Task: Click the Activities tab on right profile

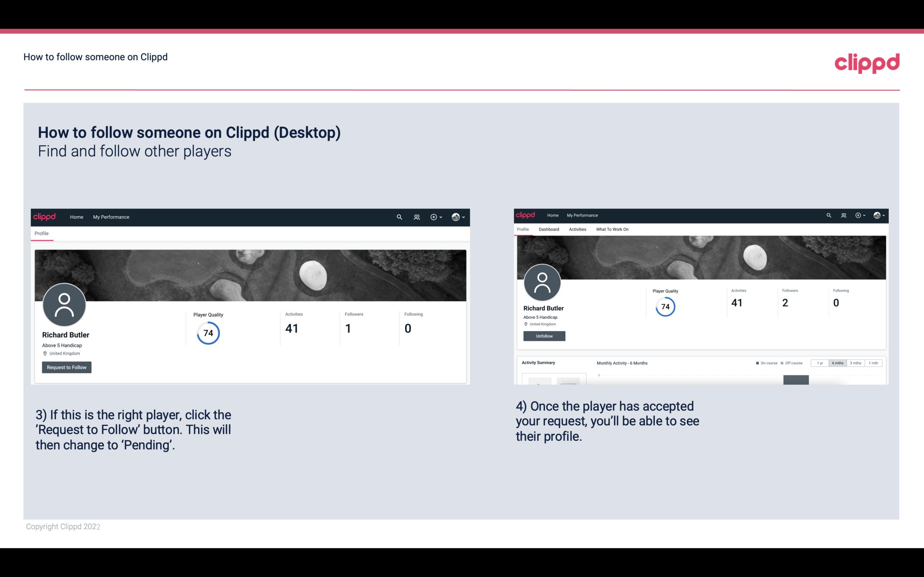Action: [577, 229]
